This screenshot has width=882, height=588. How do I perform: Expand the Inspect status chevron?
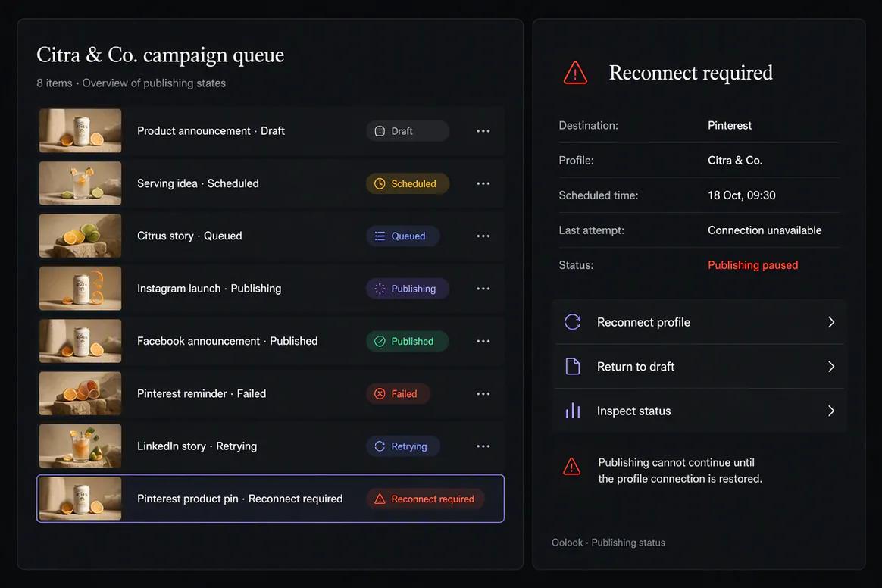coord(831,411)
